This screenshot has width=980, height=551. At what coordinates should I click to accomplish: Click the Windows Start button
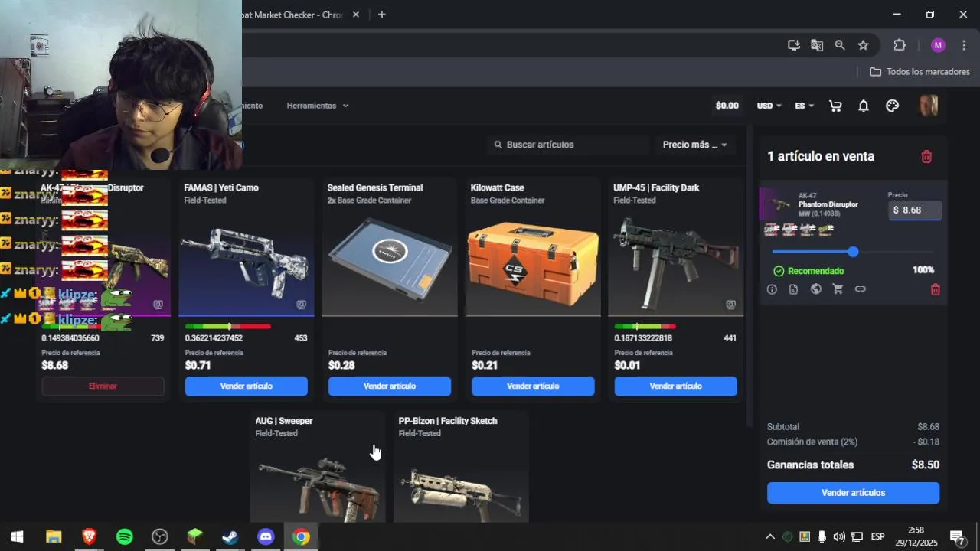click(17, 536)
